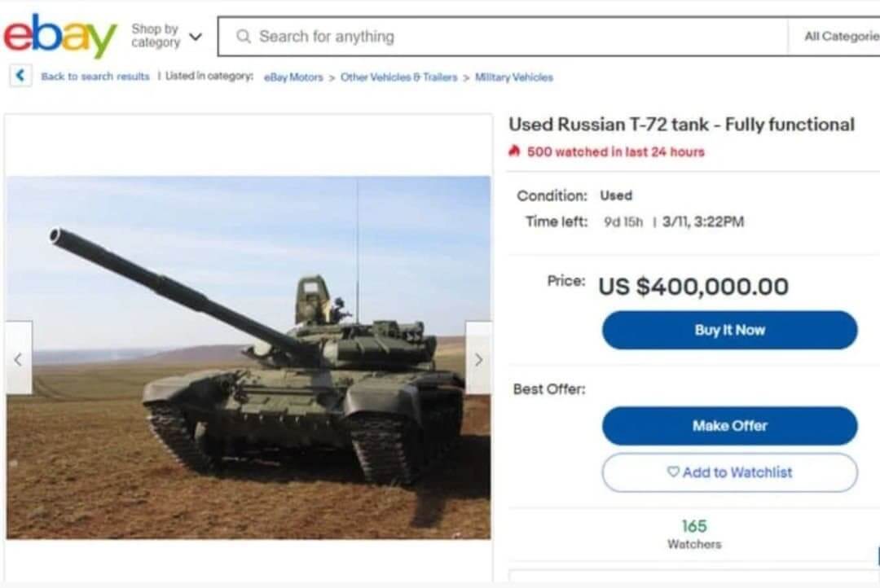Click the 165 Watchers count

point(694,526)
